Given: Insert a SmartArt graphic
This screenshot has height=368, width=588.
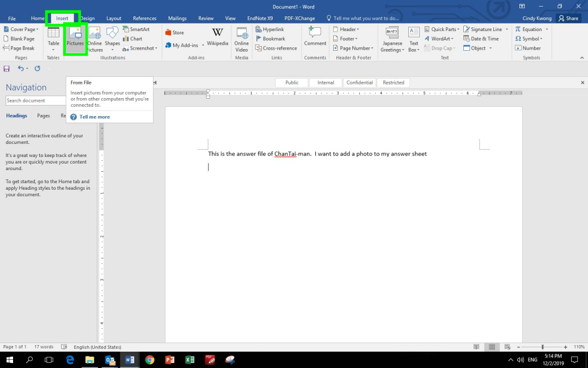Looking at the screenshot, I should click(136, 29).
